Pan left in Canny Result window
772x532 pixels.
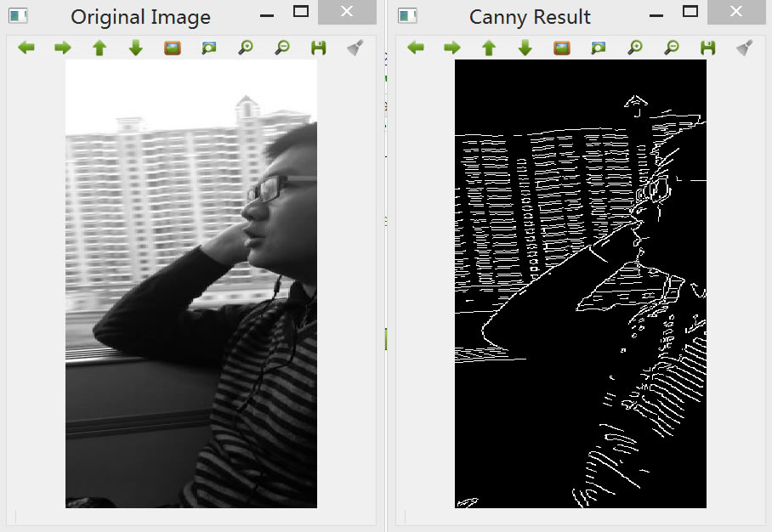click(416, 48)
